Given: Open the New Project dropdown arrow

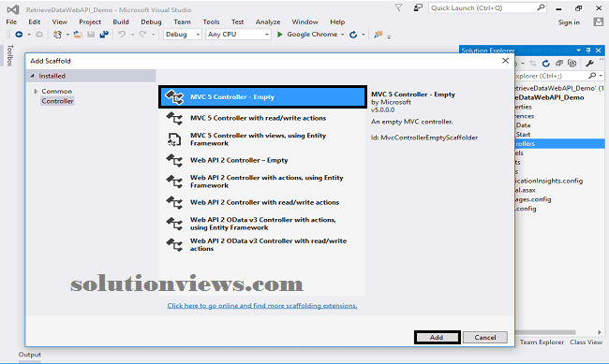Looking at the screenshot, I should pyautogui.click(x=67, y=35).
